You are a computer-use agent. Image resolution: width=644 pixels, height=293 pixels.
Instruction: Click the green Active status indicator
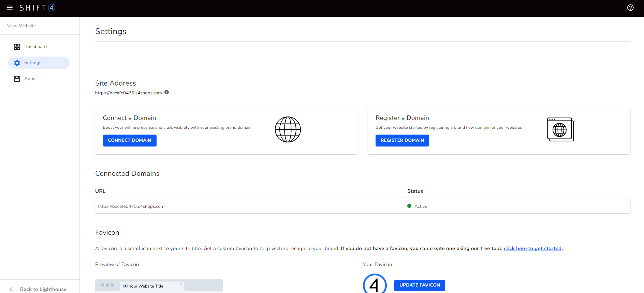pyautogui.click(x=409, y=206)
